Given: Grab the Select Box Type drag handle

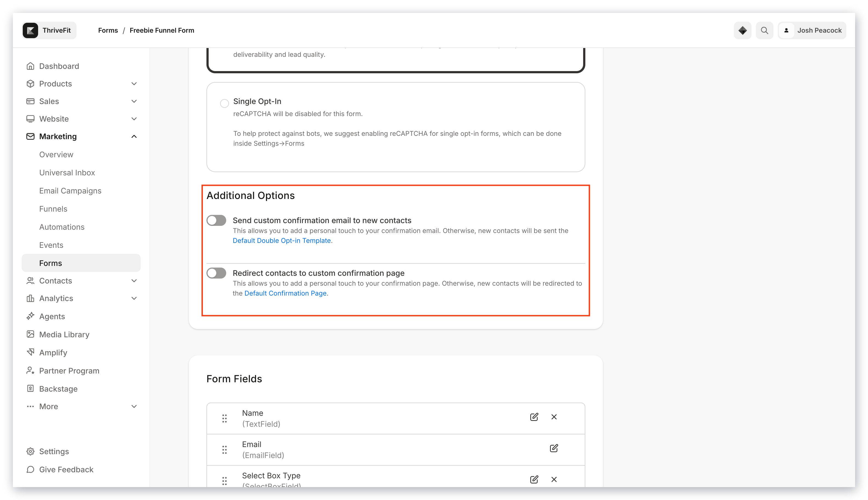Looking at the screenshot, I should 224,481.
